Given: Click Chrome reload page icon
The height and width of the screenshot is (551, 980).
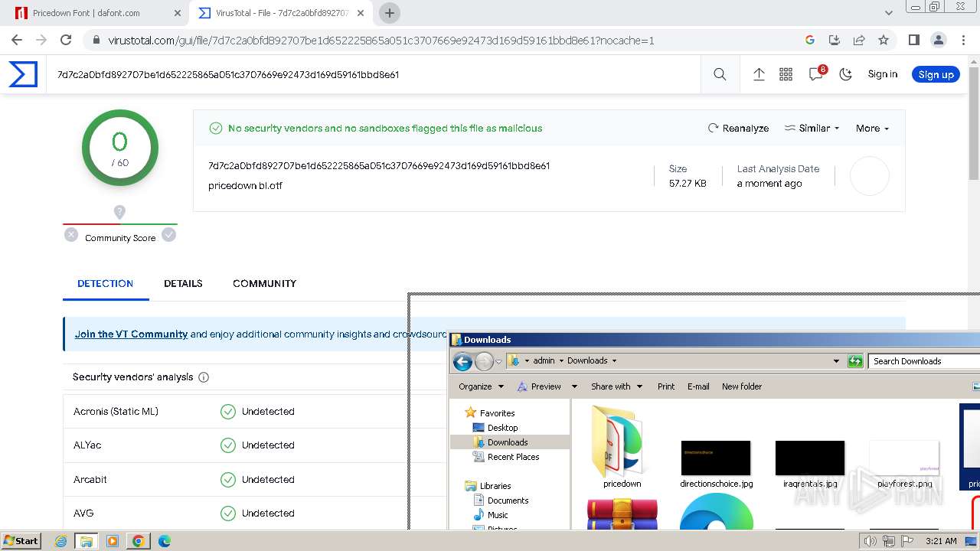Looking at the screenshot, I should pyautogui.click(x=66, y=40).
